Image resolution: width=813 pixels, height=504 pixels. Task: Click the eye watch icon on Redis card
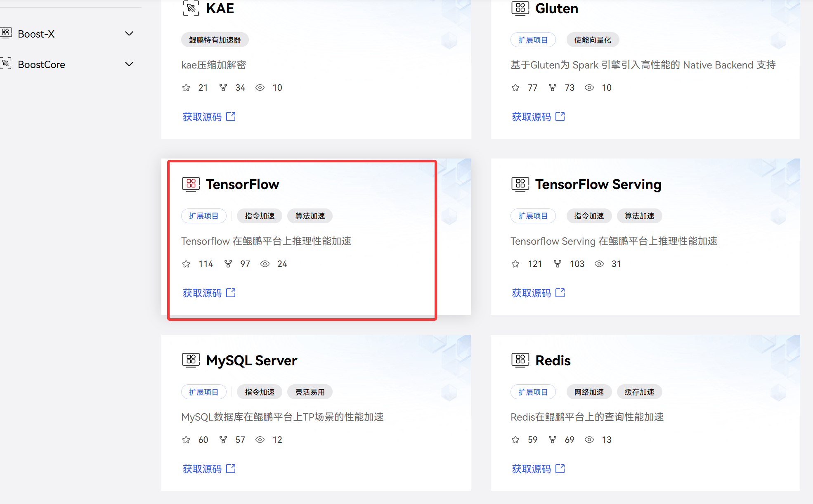click(x=589, y=440)
